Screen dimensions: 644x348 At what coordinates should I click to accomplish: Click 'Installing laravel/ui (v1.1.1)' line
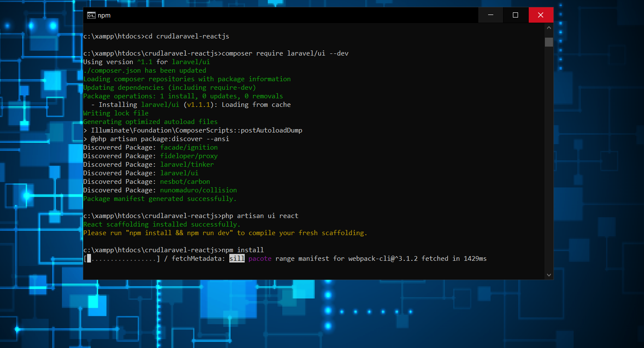(191, 105)
